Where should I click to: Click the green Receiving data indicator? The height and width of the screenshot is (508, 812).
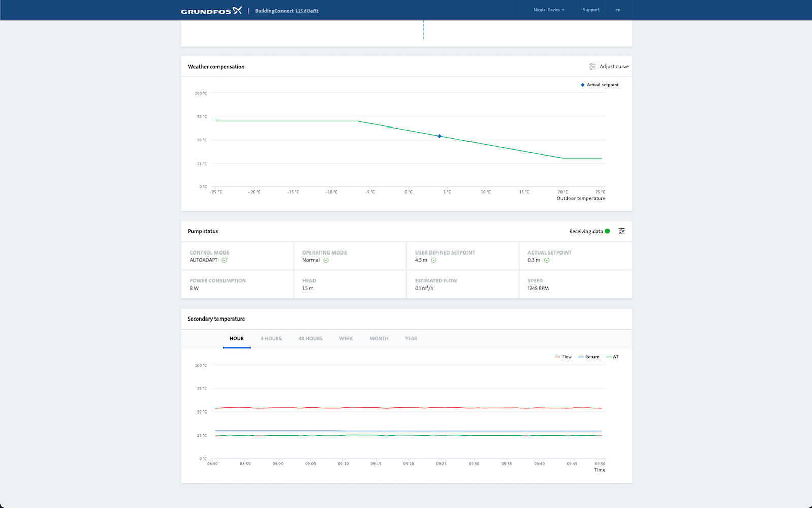point(607,231)
